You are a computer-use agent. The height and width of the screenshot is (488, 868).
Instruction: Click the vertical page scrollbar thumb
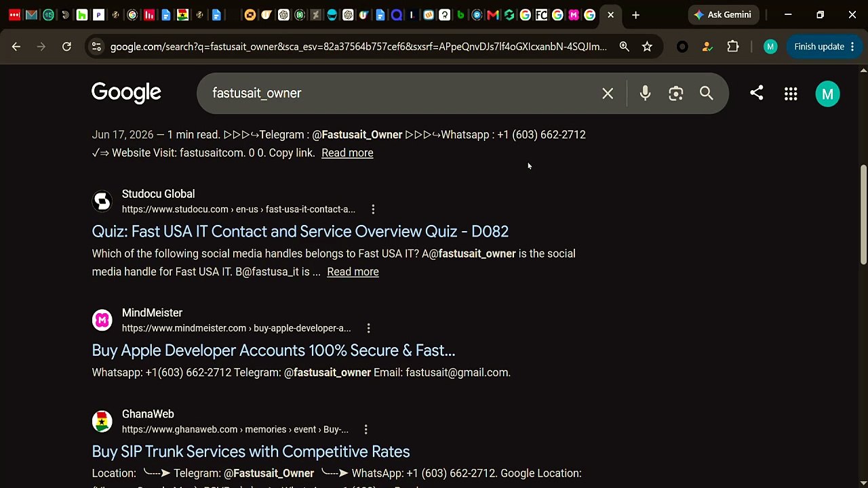click(863, 215)
